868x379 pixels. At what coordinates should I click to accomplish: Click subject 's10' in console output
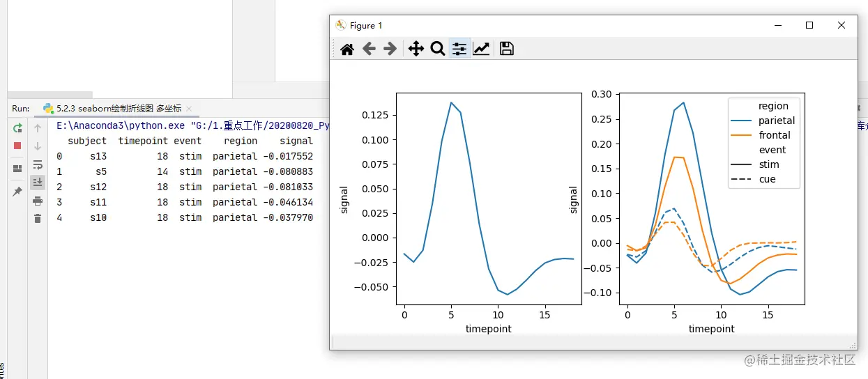[x=98, y=217]
